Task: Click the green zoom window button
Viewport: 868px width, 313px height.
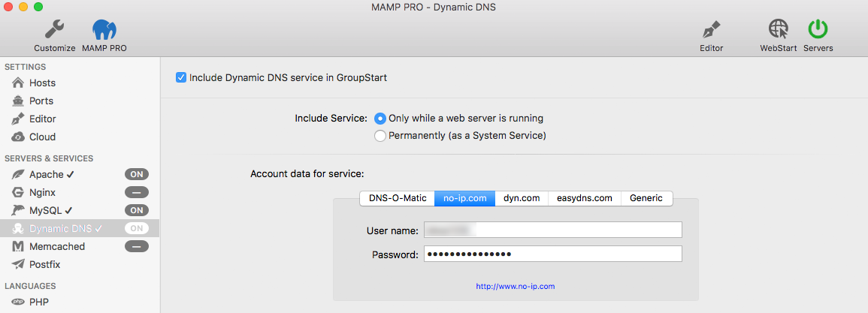Action: coord(38,8)
